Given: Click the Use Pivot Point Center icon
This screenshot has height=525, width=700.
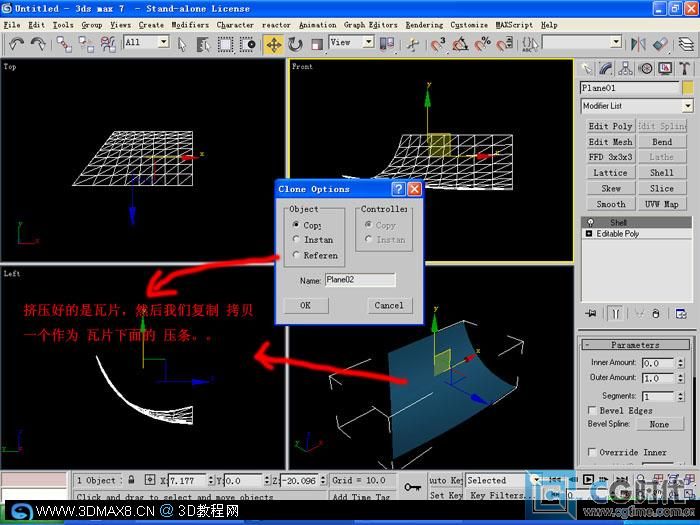Looking at the screenshot, I should click(x=387, y=44).
